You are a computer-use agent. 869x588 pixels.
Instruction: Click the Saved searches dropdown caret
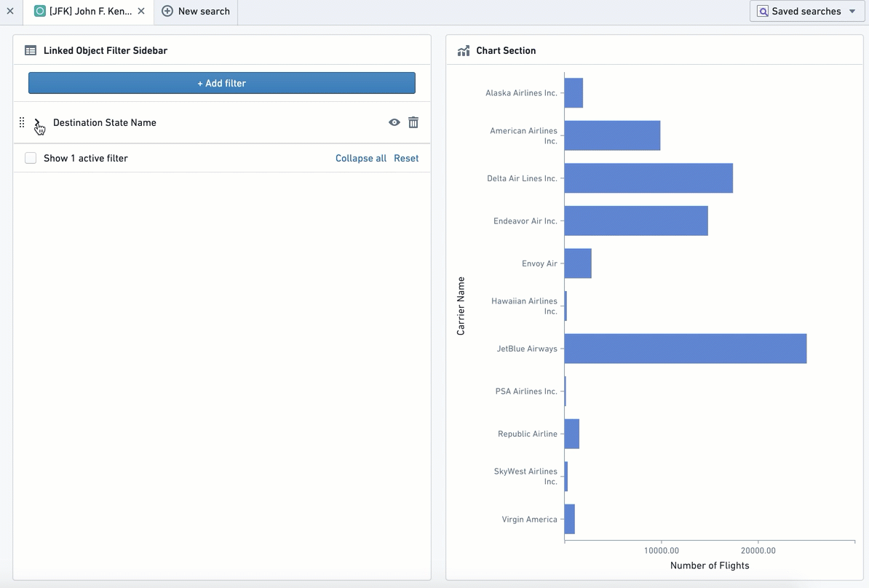pos(852,11)
